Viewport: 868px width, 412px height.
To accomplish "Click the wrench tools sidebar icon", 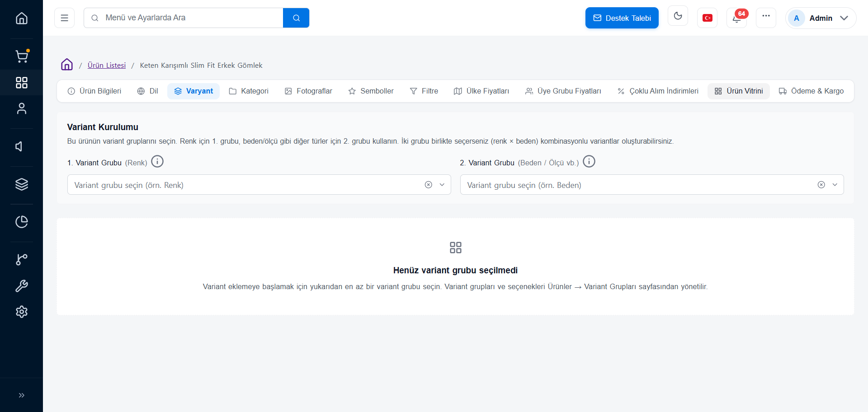I will point(22,286).
